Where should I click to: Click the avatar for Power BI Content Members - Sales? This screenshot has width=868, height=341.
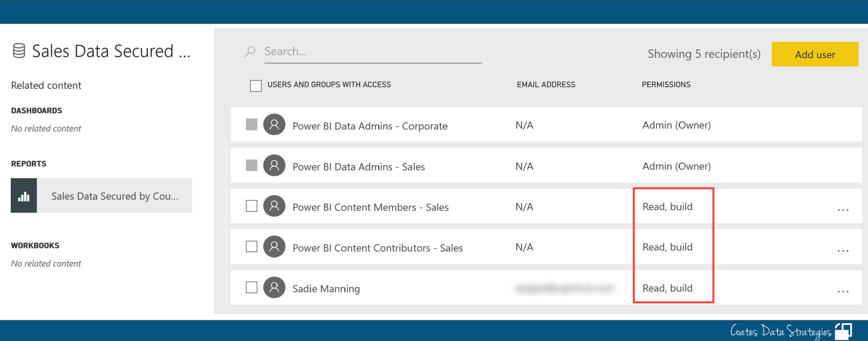coord(274,207)
